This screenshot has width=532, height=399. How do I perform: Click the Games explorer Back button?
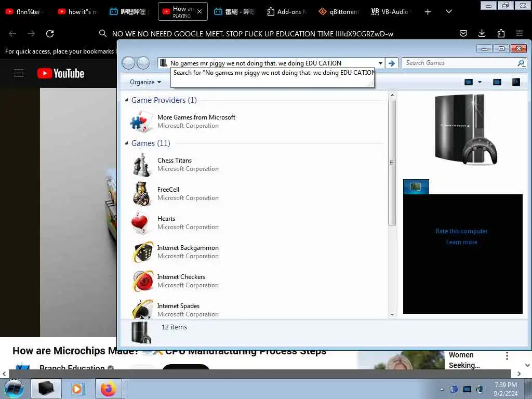129,63
